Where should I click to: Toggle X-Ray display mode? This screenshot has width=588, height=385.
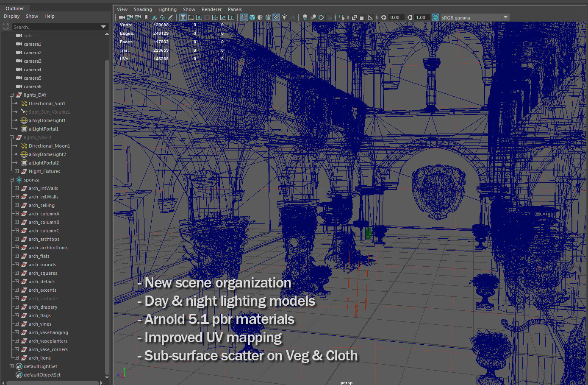coord(354,17)
